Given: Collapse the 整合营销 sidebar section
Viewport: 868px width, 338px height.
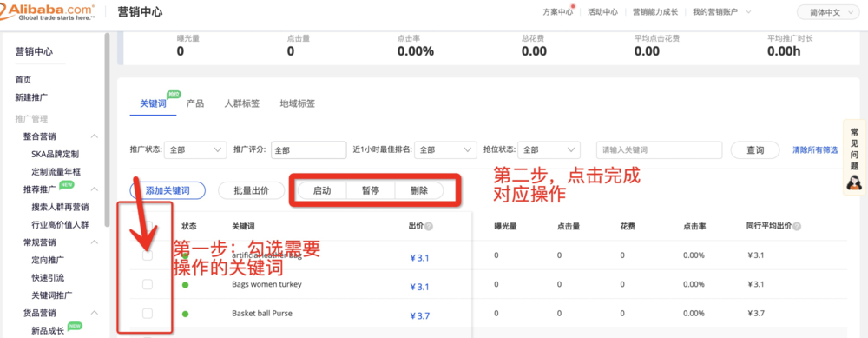Looking at the screenshot, I should pos(95,136).
